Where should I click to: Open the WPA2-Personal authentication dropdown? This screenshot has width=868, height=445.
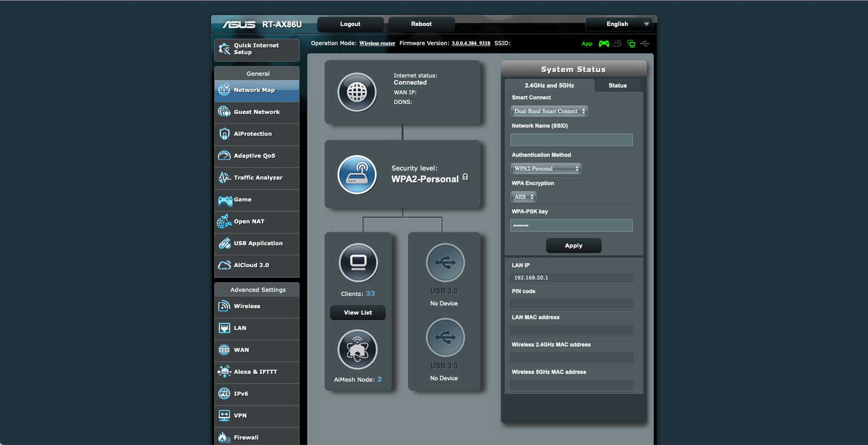pyautogui.click(x=546, y=169)
